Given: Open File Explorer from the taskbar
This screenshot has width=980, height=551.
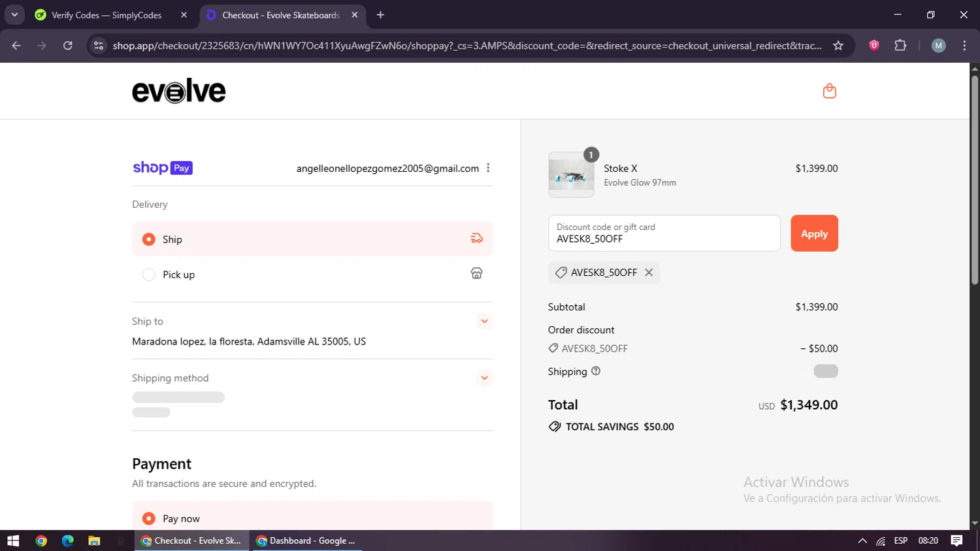Looking at the screenshot, I should 94,541.
